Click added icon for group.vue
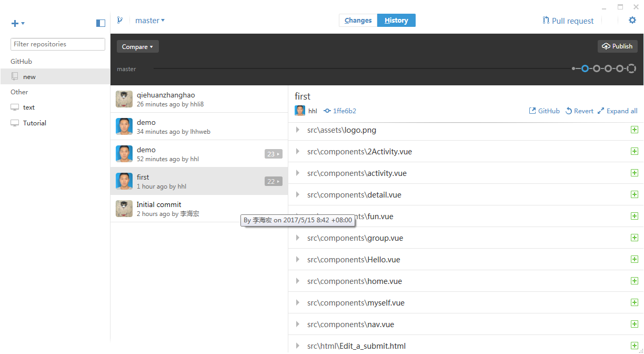The image size is (644, 354). (634, 238)
